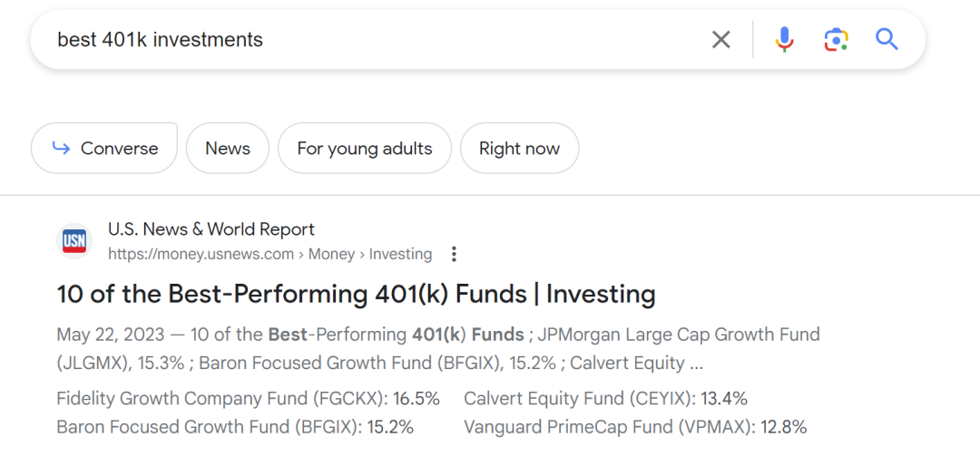Switch to the News filter chip
This screenshot has height=466, width=980.
[x=228, y=149]
